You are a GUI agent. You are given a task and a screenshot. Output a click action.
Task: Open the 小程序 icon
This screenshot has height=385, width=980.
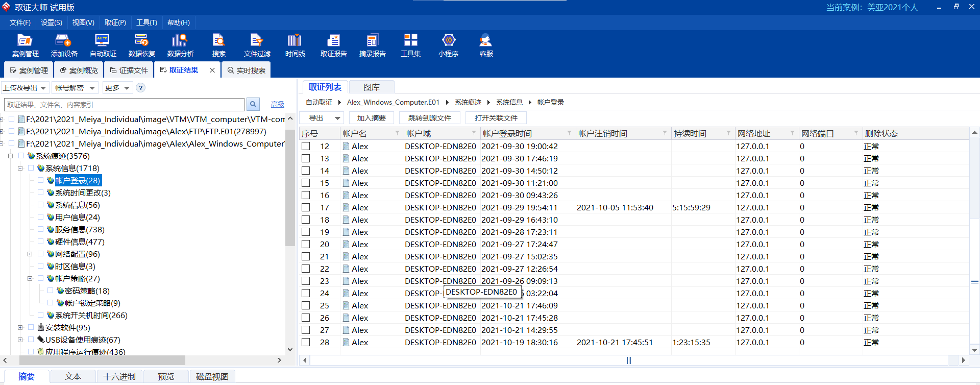[x=448, y=45]
